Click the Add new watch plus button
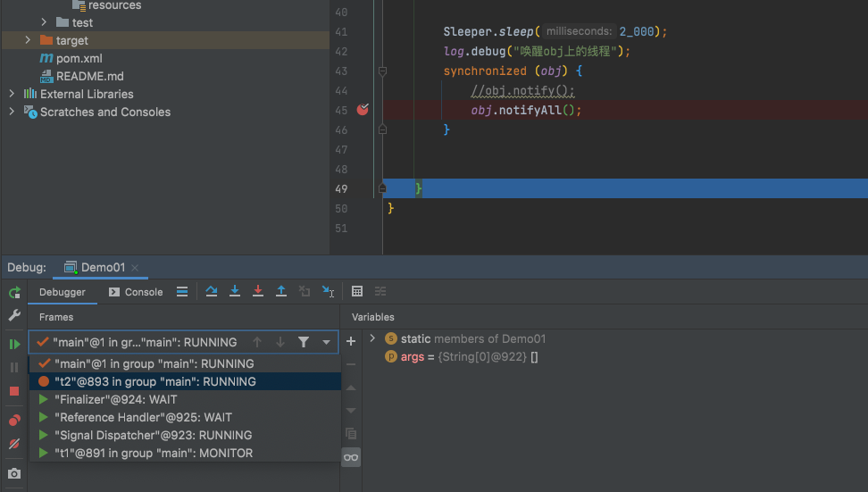This screenshot has height=492, width=868. click(351, 341)
